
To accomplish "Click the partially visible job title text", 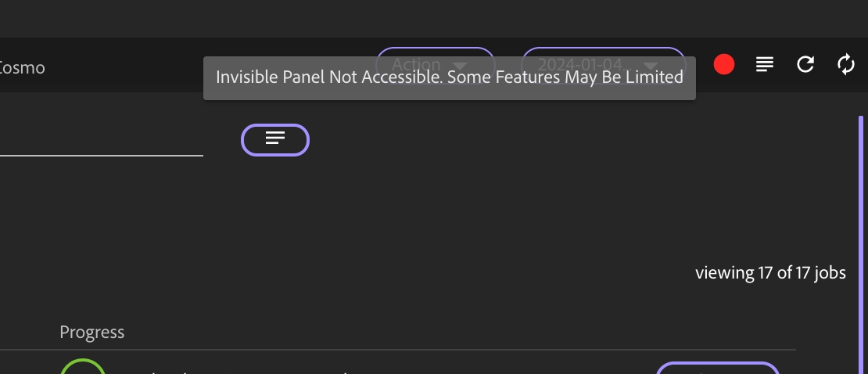I will (x=235, y=371).
